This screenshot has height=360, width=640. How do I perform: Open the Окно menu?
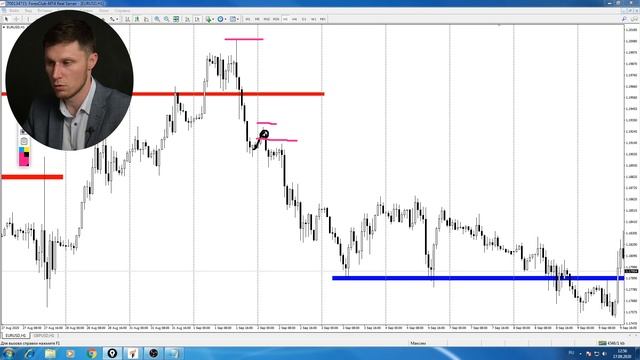pos(104,11)
